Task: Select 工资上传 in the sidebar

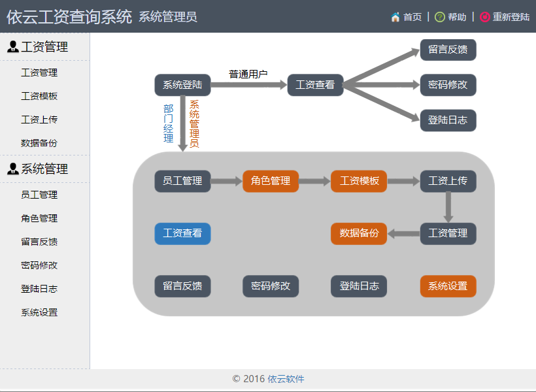Action: [39, 120]
